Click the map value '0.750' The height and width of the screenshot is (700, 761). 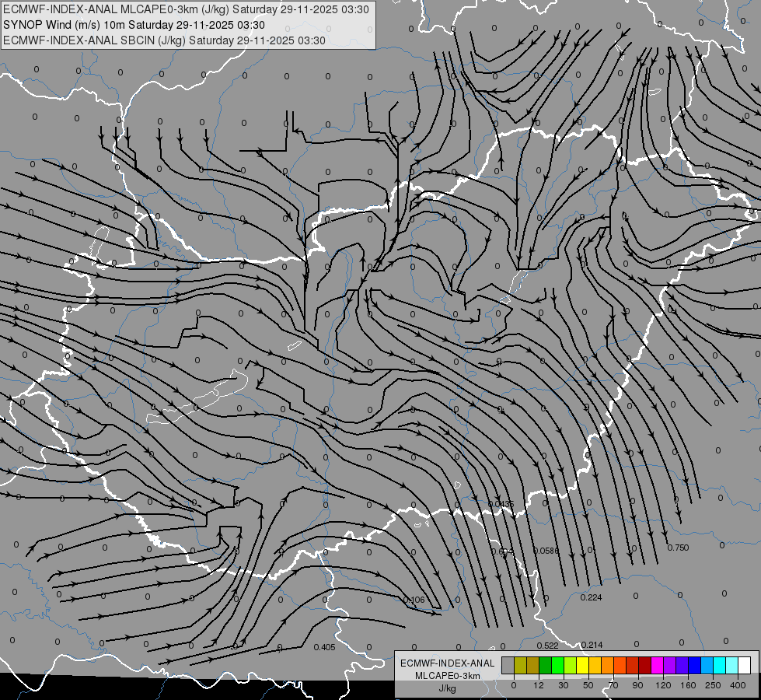tap(678, 548)
